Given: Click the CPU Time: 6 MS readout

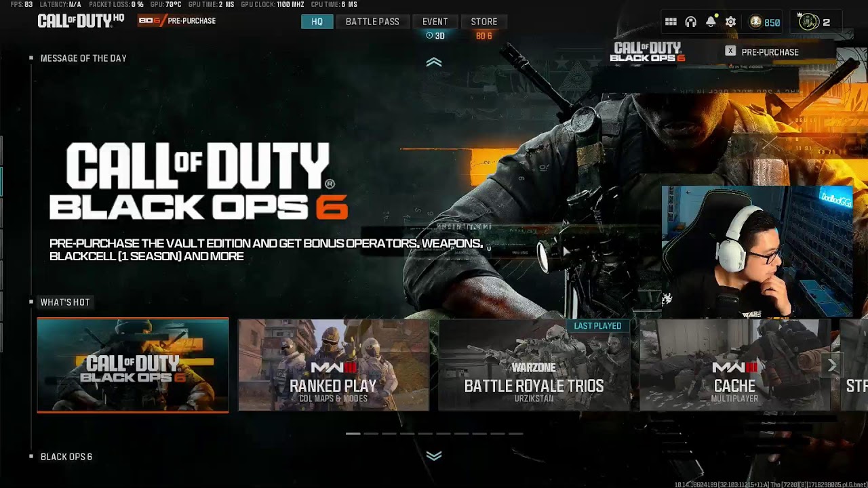Looking at the screenshot, I should pos(334,5).
